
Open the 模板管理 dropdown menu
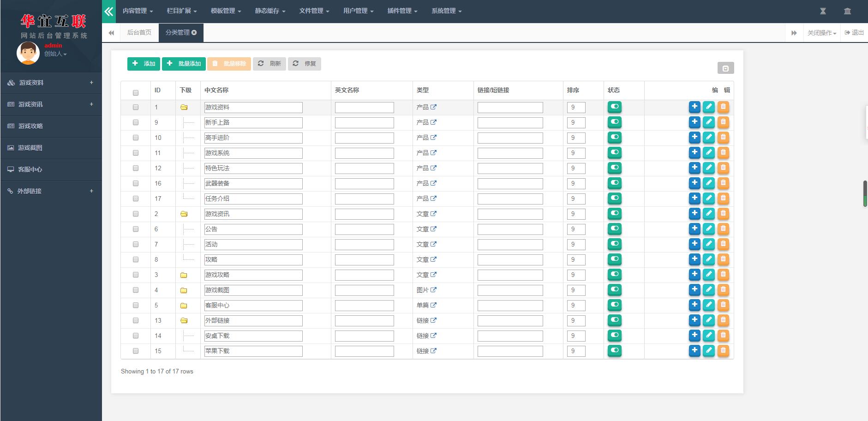[226, 11]
